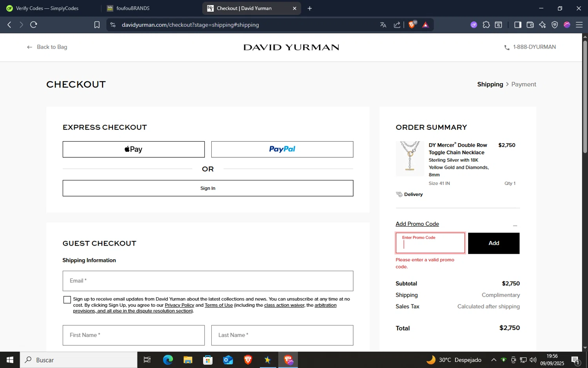This screenshot has width=588, height=368.
Task: Bookmark this page icon in toolbar
Action: coord(97,25)
